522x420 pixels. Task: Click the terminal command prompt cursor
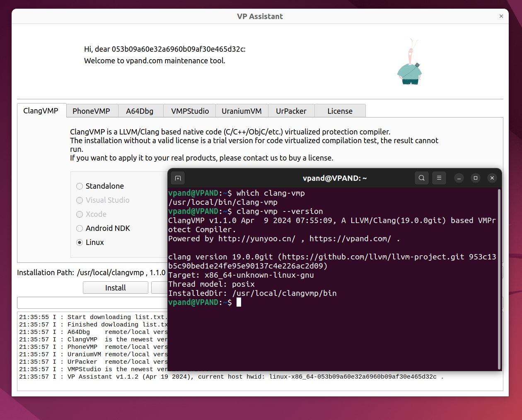point(239,302)
